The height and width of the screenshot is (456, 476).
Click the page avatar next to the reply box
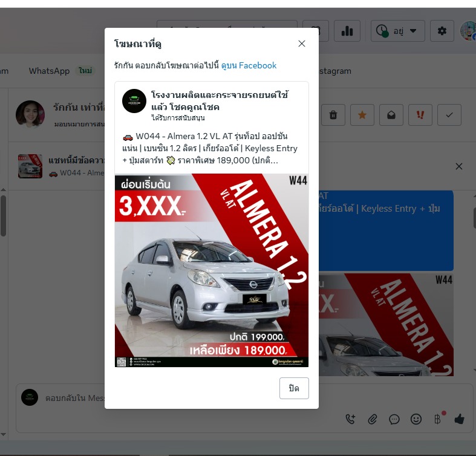(30, 397)
